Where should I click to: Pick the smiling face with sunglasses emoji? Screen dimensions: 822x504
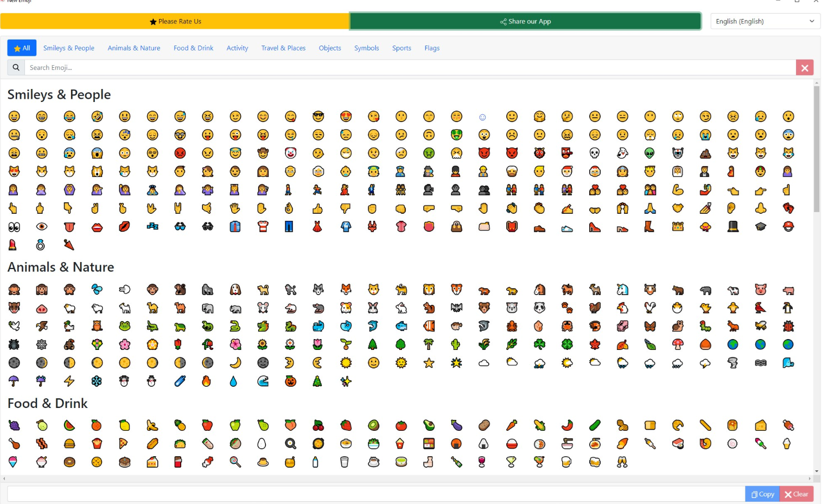(318, 116)
